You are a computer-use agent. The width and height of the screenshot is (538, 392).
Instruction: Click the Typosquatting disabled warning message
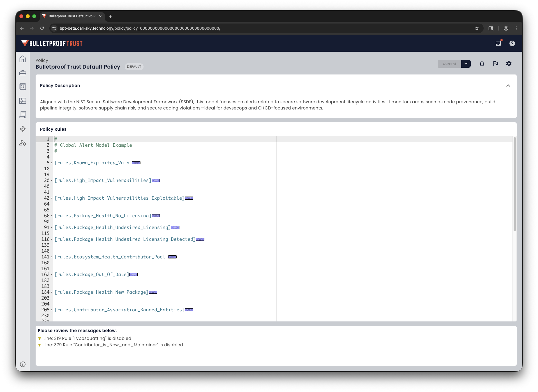pos(87,339)
